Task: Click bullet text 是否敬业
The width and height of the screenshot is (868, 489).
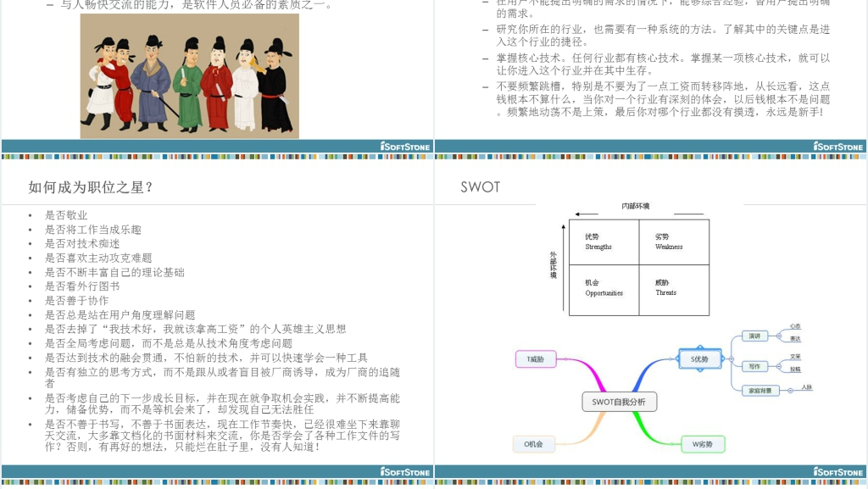Action: (66, 215)
